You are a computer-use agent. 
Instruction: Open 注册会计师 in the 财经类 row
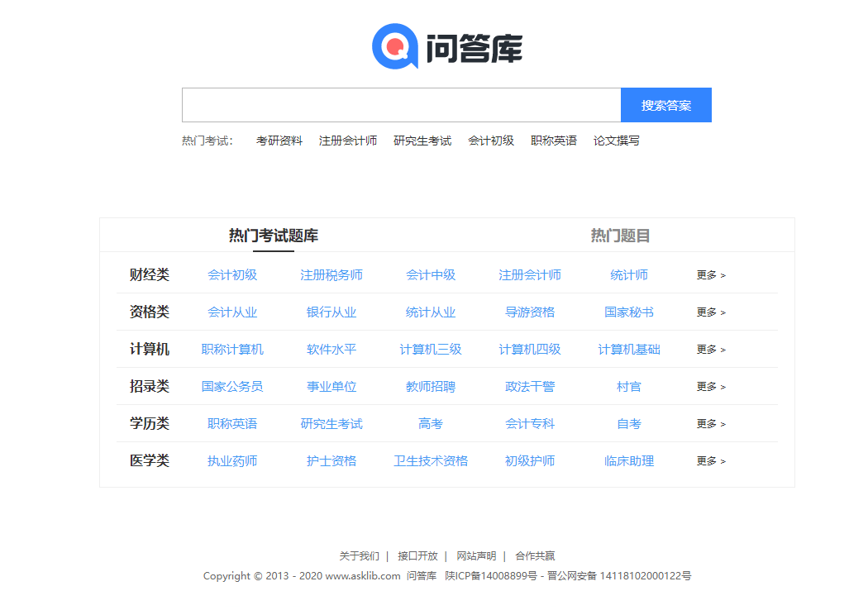tap(530, 275)
